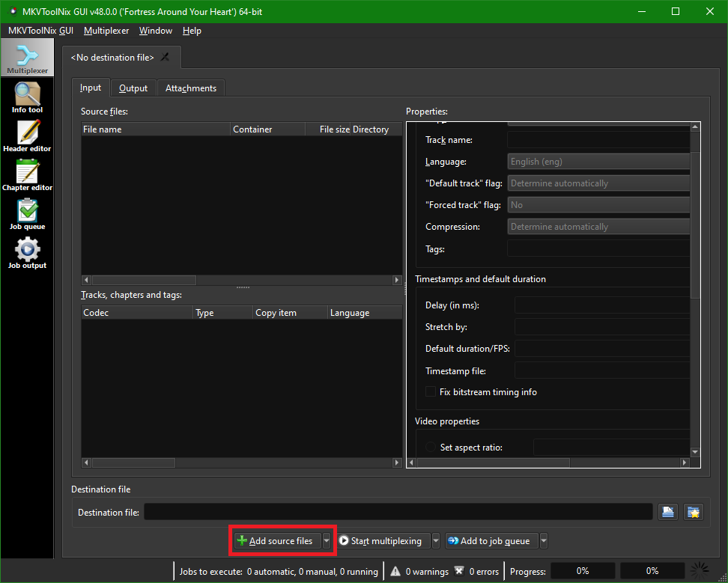728x583 pixels.
Task: Click the Timestamp file field
Action: click(602, 370)
